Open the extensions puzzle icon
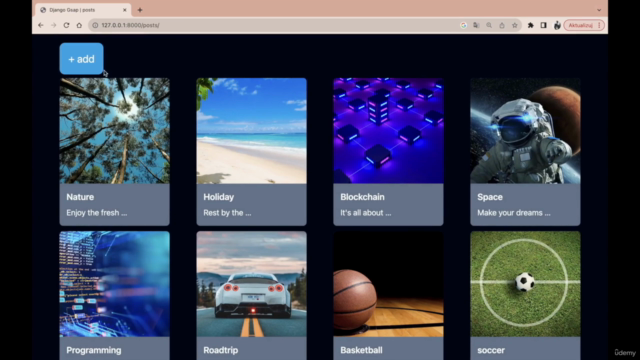 pos(531,25)
